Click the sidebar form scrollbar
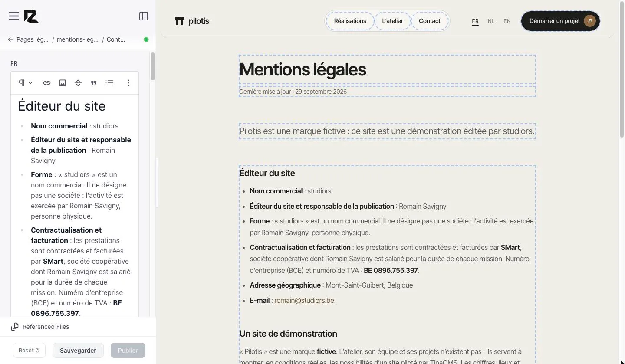Screen dimensions: 625x364 pyautogui.click(x=153, y=66)
